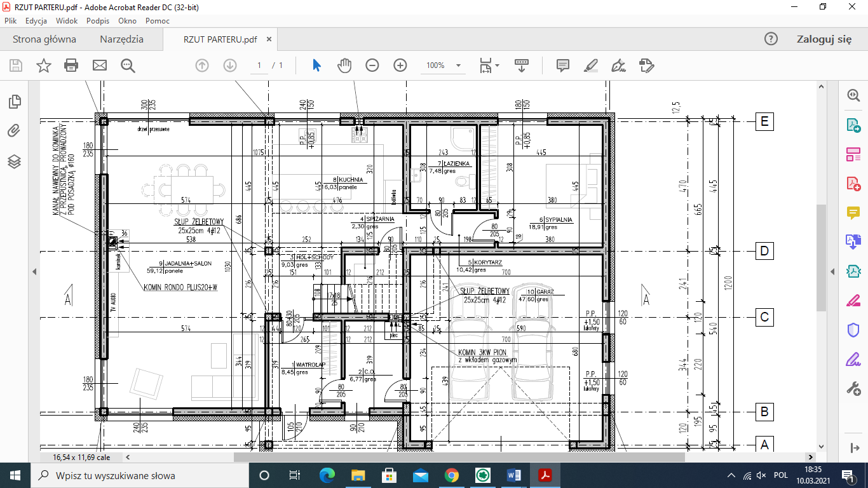Click the current page number field
868x488 pixels.
click(259, 65)
